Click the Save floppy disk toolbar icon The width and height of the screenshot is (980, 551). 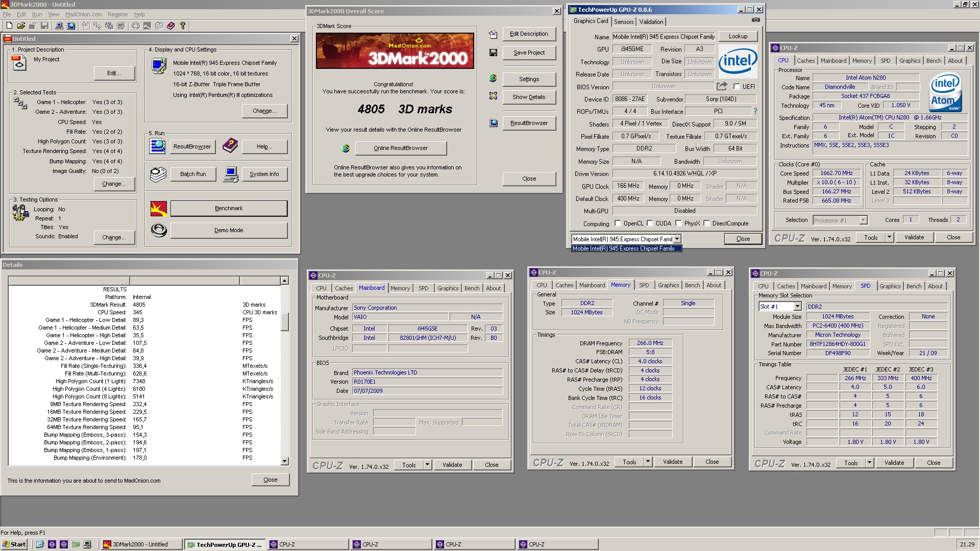click(x=44, y=26)
